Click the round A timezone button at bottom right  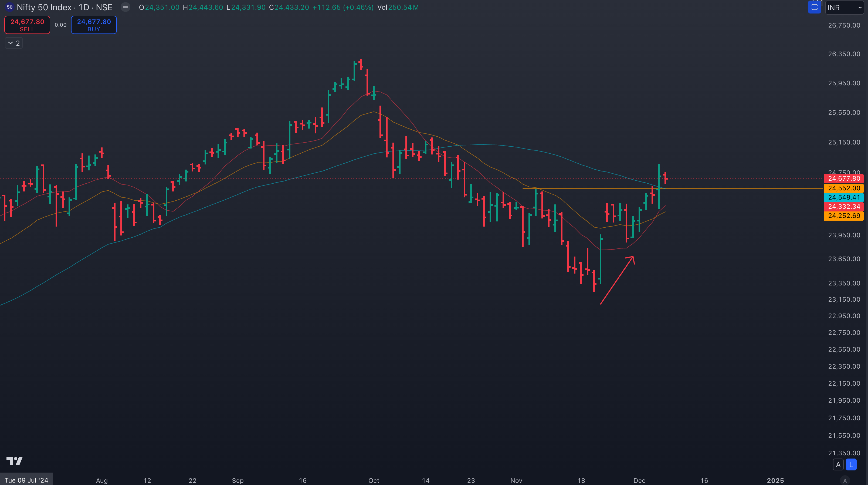point(845,481)
